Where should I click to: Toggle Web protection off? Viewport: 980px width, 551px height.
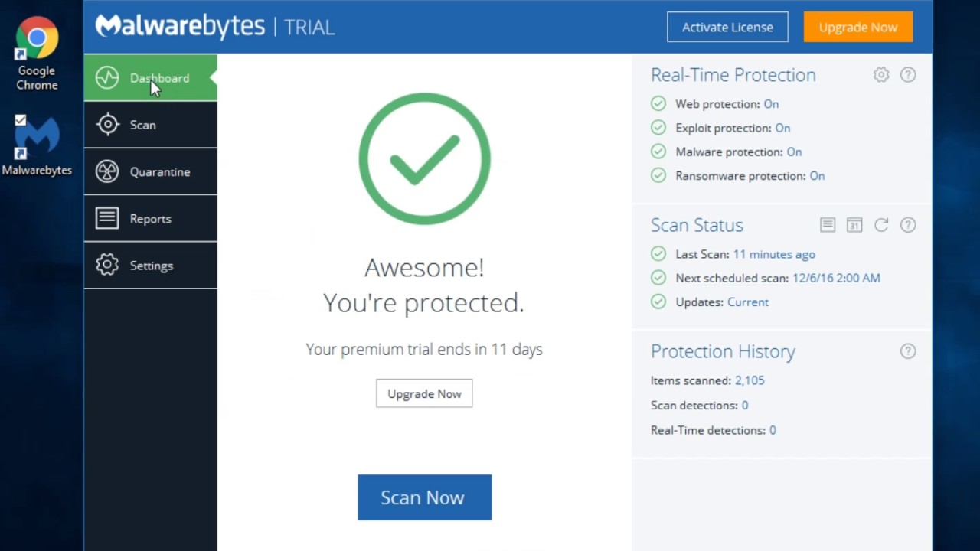click(771, 103)
